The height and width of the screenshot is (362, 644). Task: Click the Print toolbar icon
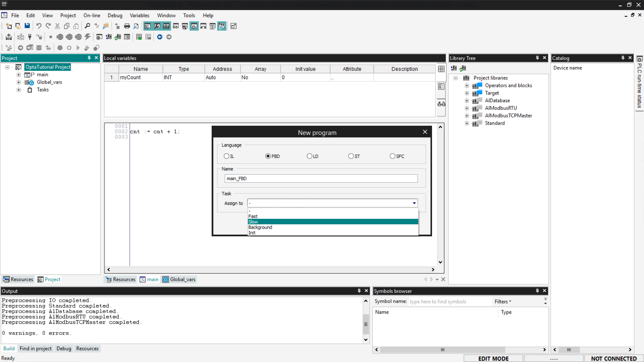[x=127, y=26]
